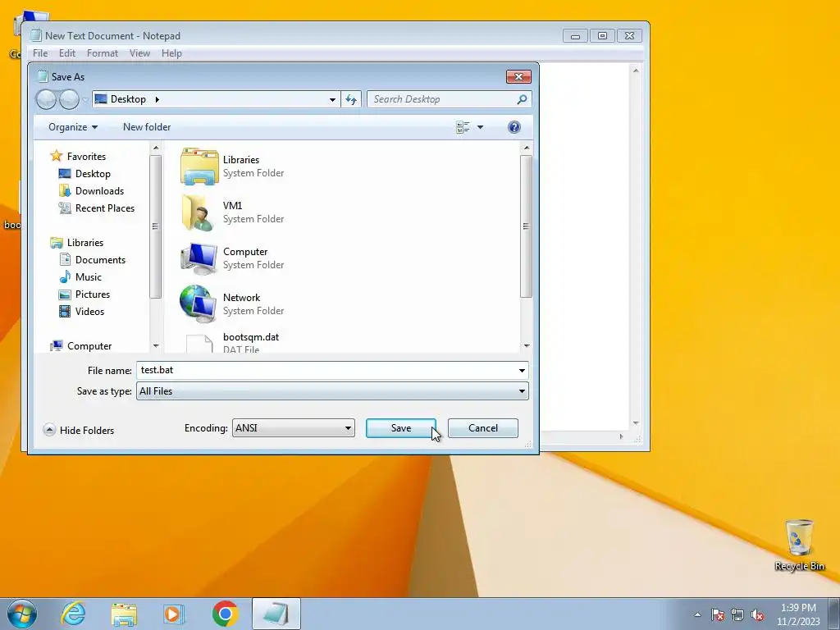
Task: Click Action Center flag in system tray
Action: (x=718, y=614)
